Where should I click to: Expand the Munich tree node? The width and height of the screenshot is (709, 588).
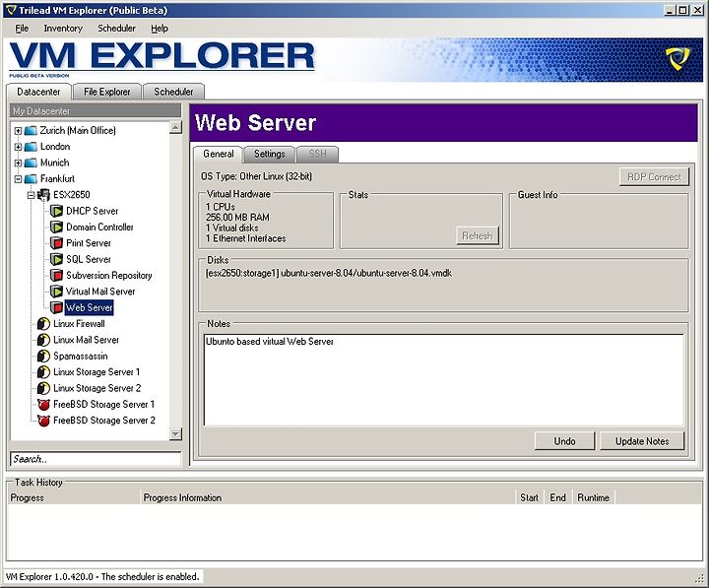[x=18, y=163]
